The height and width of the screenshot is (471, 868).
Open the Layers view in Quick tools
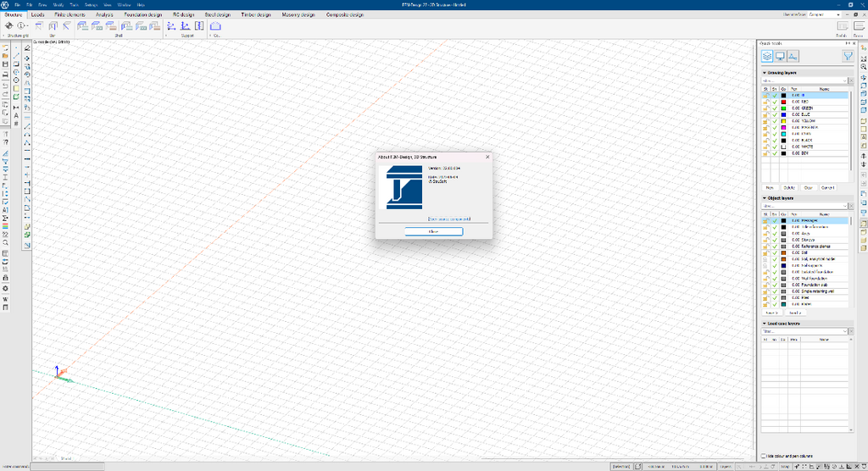coord(766,56)
